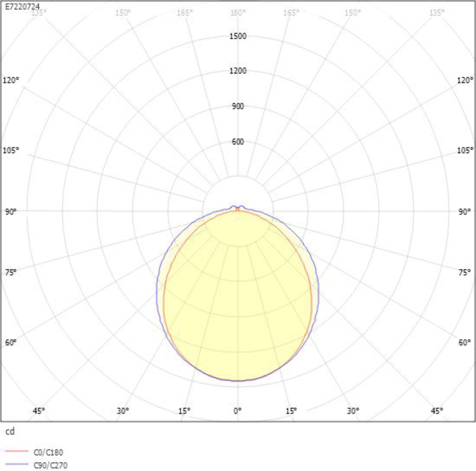Click the left 120° angle label
The height and width of the screenshot is (471, 476).
click(11, 80)
